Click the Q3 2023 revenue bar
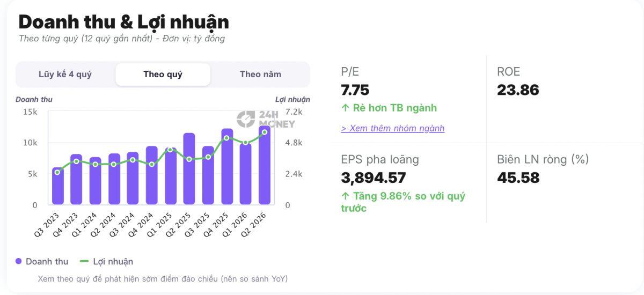 pyautogui.click(x=57, y=186)
